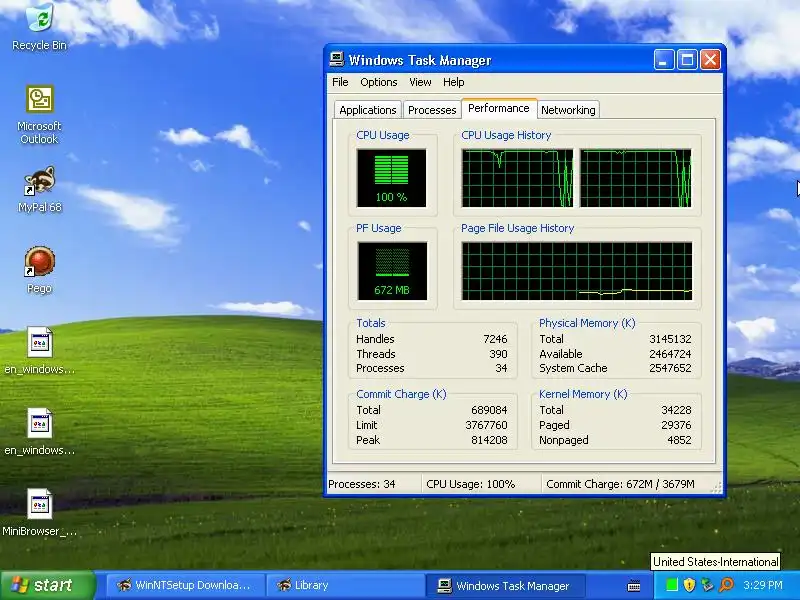
Task: Click the Available memory value 2464724
Action: [670, 354]
